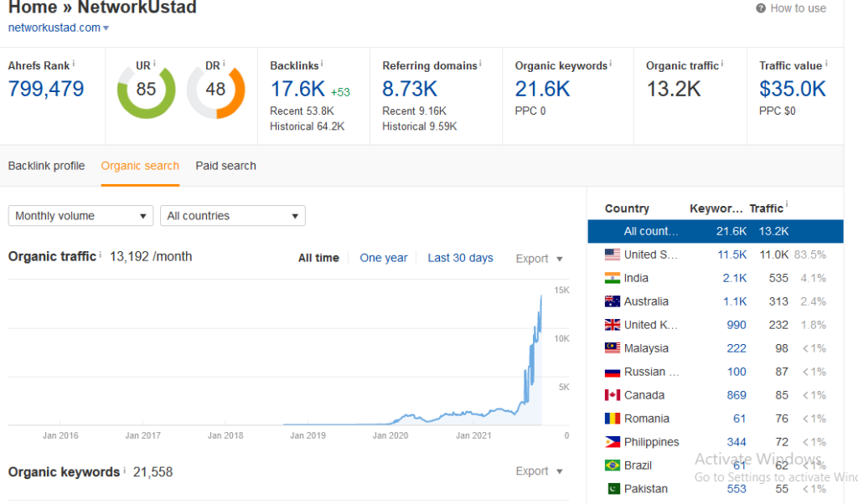Click info icon beside Organic keywords 21,558

[x=124, y=470]
